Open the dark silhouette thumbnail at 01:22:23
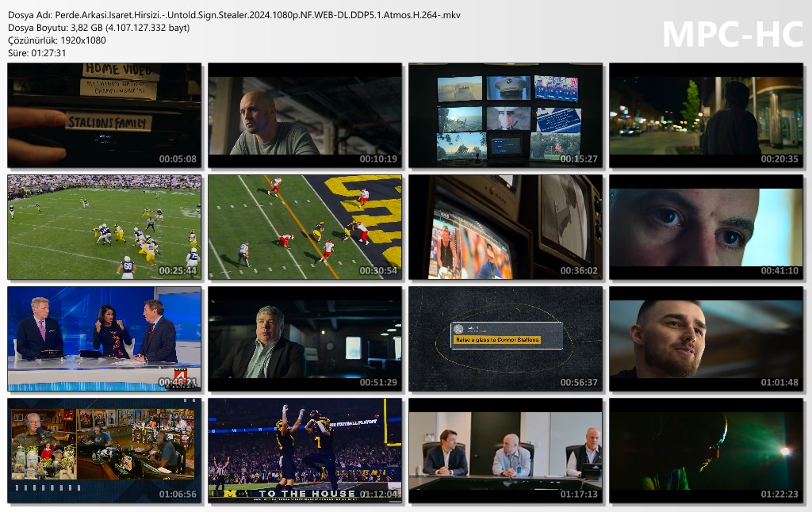 (x=706, y=451)
